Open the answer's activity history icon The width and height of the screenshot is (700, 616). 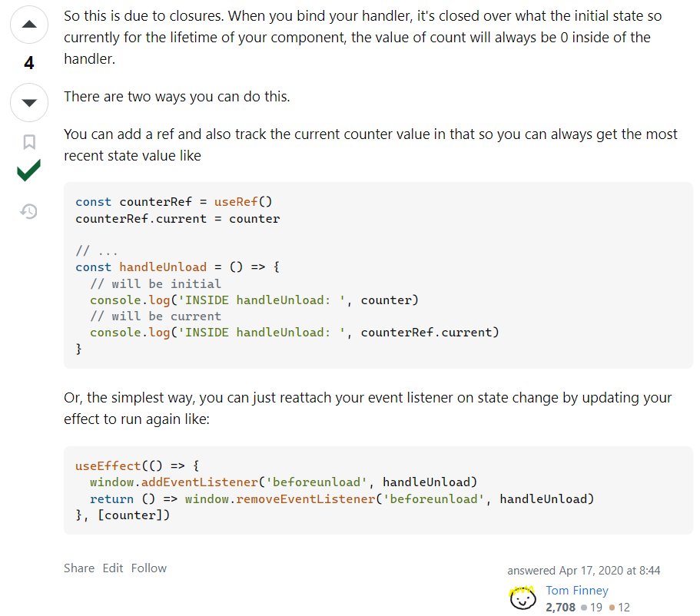(x=29, y=211)
